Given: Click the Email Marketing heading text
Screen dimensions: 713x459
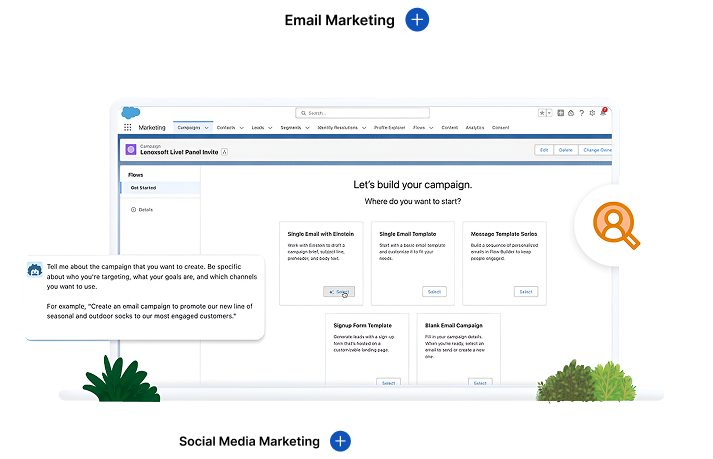Looking at the screenshot, I should pos(340,20).
